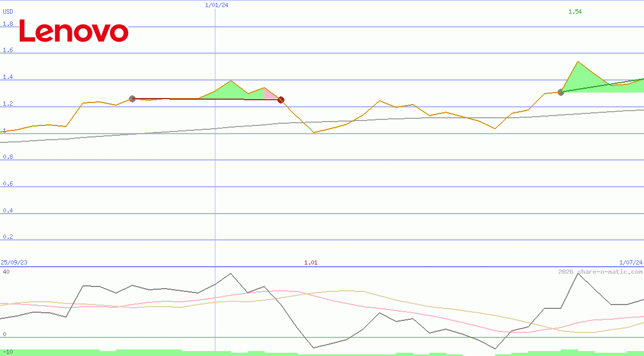Click the pink loss triangle before the sell marker
Image resolution: width=644 pixels, height=356 pixels.
[270, 95]
